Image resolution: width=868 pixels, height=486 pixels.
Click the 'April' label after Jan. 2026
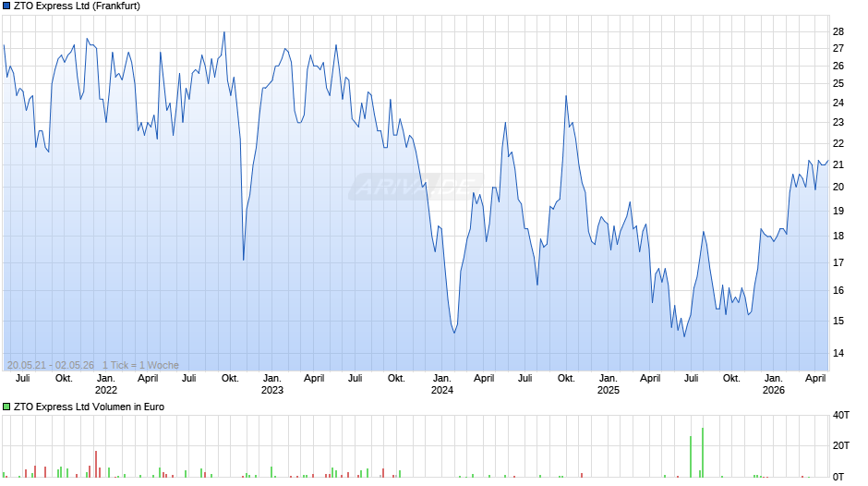[815, 378]
